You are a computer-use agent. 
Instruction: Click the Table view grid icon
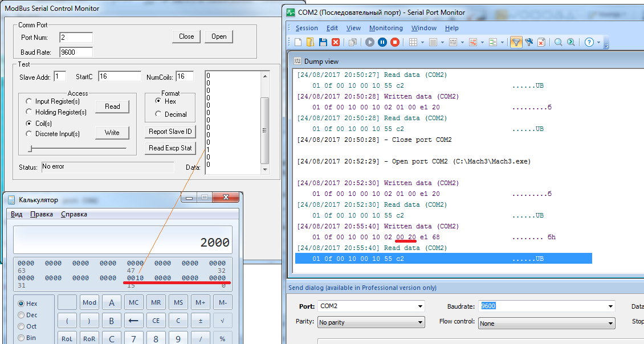[413, 42]
